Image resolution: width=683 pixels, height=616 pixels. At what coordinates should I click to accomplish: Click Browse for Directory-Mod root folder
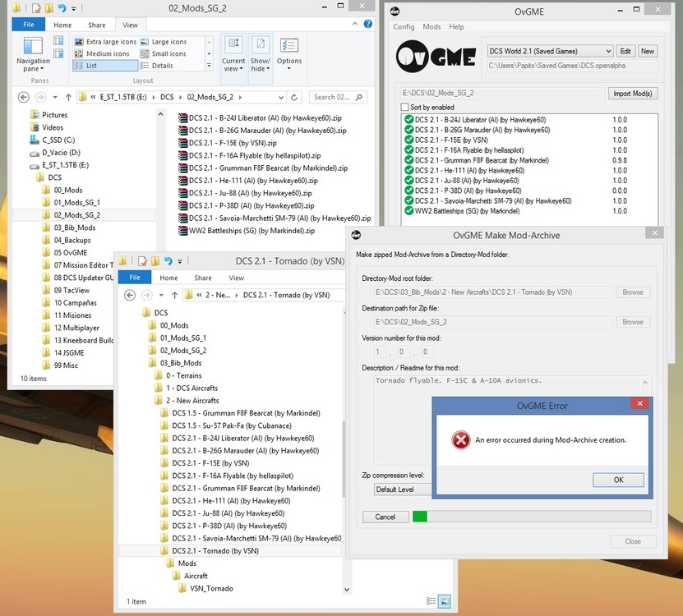point(633,292)
